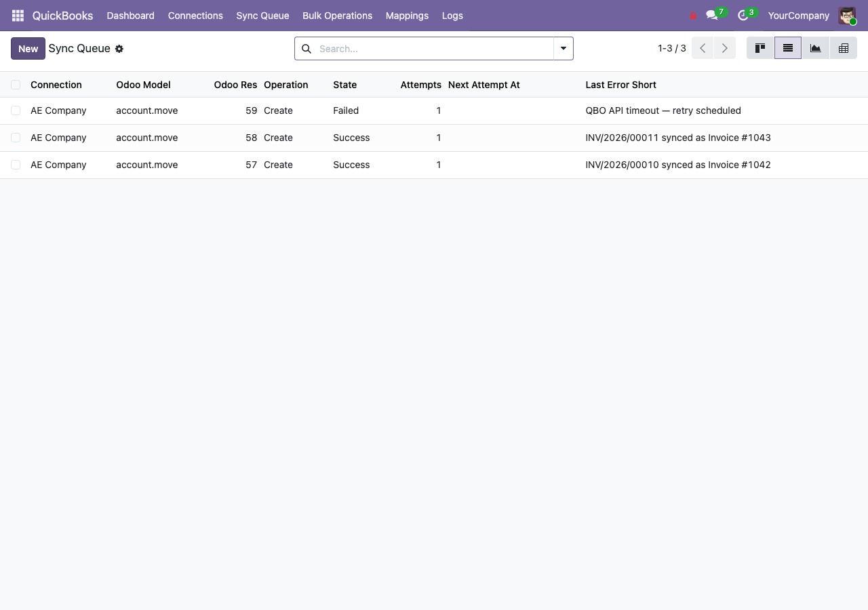The height and width of the screenshot is (610, 868).
Task: Click the Odoo Res value 57
Action: (252, 165)
